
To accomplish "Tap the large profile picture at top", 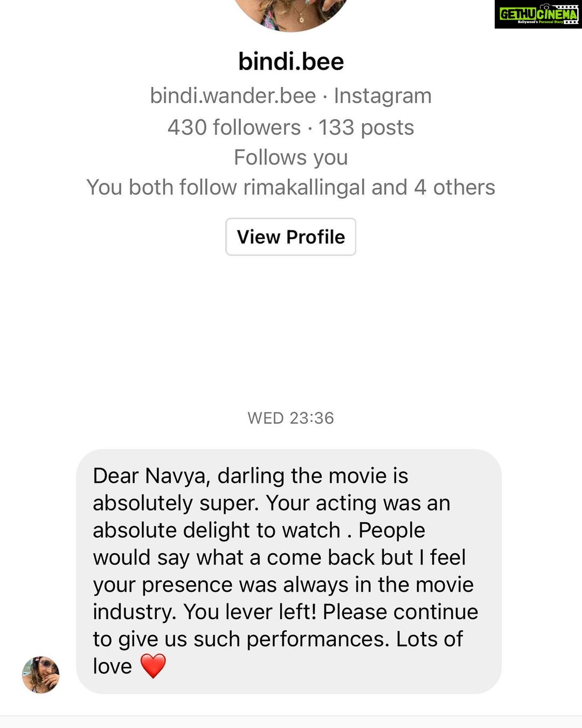I will point(291,13).
